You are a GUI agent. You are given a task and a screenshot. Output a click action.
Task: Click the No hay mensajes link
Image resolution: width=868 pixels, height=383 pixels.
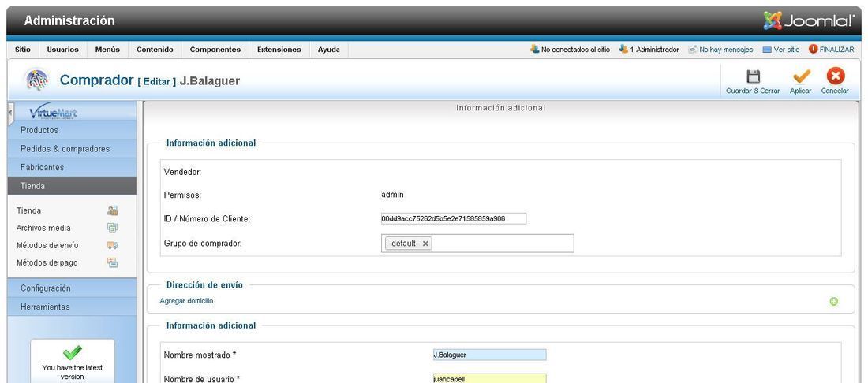[726, 50]
